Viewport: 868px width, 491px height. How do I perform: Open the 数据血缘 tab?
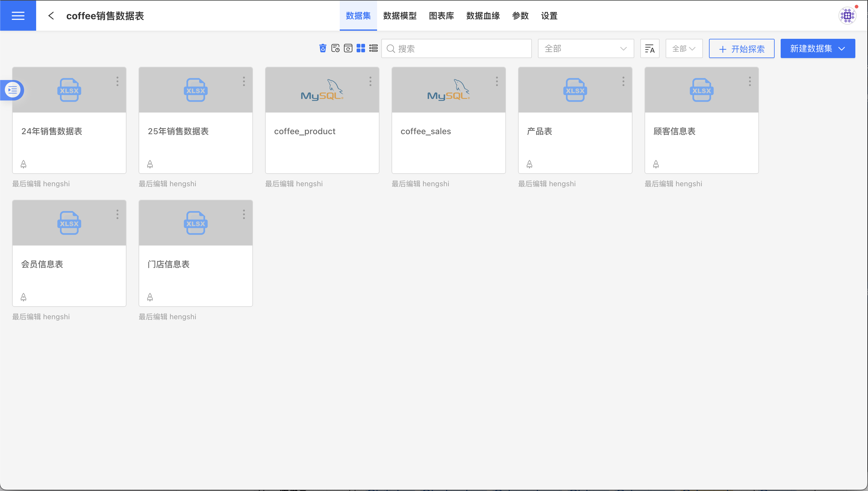pyautogui.click(x=482, y=16)
